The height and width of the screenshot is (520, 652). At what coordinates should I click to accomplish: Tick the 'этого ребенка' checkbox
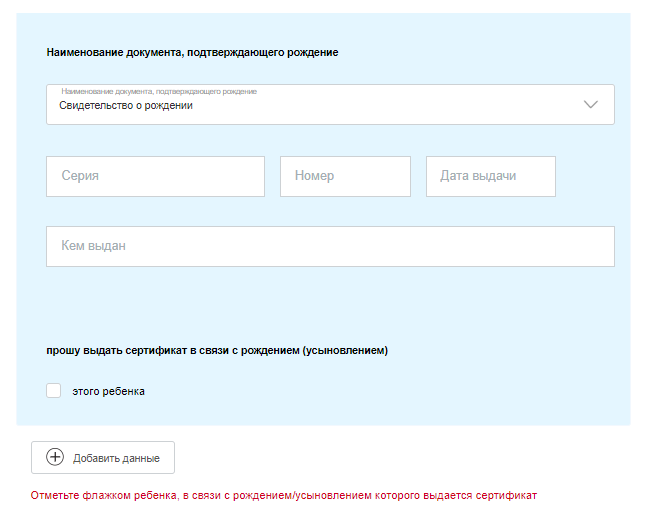pos(54,391)
